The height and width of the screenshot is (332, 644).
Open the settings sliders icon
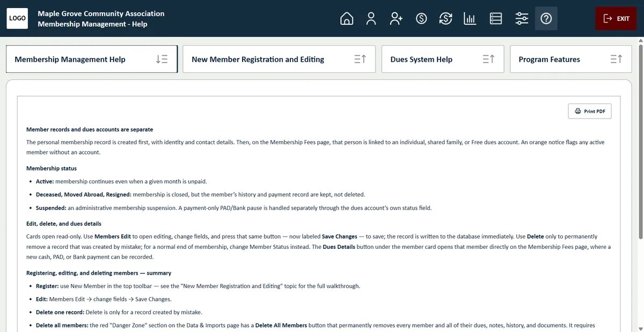tap(522, 19)
